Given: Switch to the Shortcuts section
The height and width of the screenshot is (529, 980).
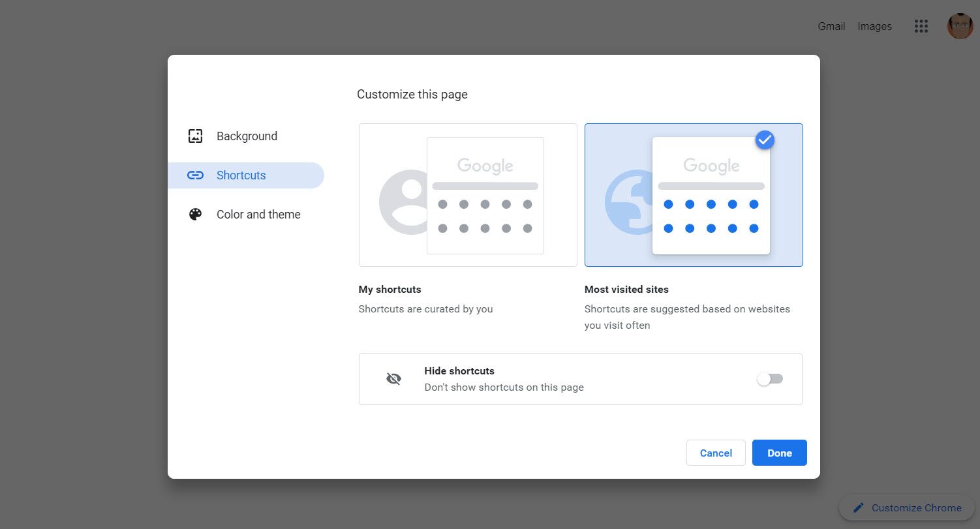Looking at the screenshot, I should [241, 175].
